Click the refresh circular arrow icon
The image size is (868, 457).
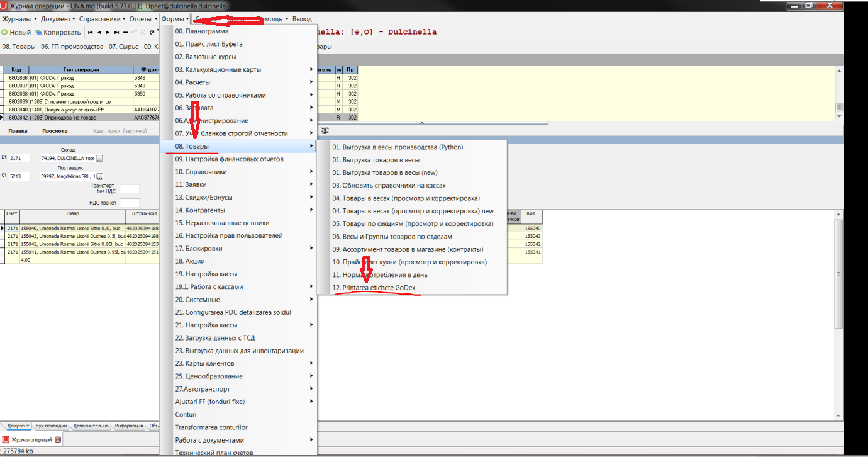click(x=152, y=32)
